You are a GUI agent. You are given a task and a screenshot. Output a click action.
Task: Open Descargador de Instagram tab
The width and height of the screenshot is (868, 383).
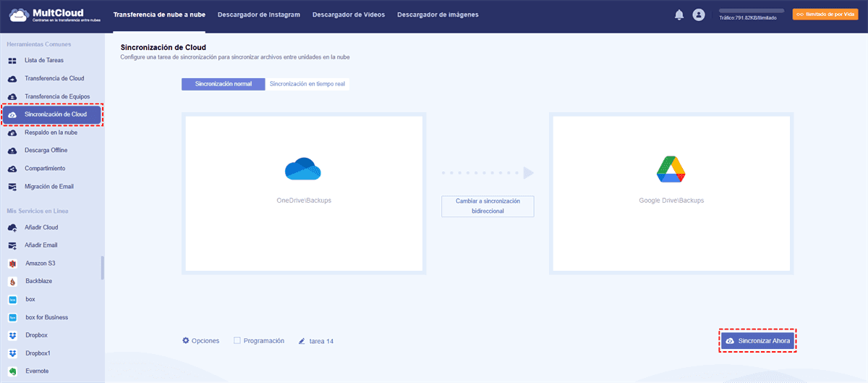(258, 14)
